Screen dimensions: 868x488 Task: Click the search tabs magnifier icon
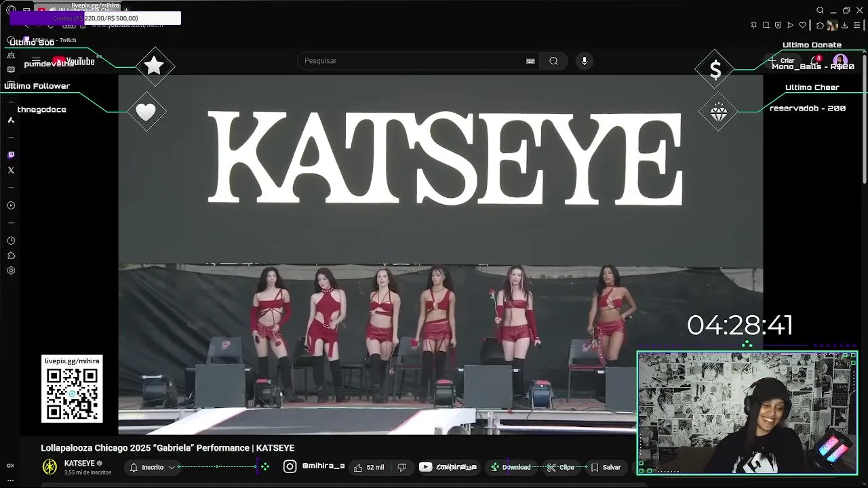820,10
